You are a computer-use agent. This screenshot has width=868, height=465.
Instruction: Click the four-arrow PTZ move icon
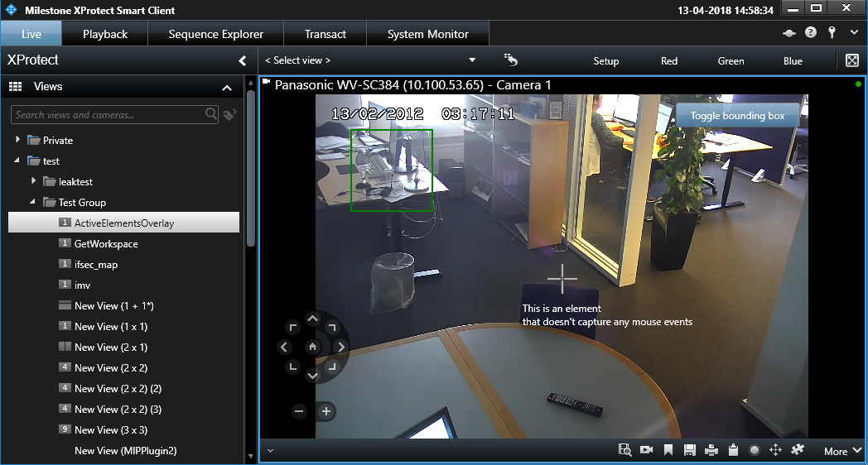pos(775,450)
